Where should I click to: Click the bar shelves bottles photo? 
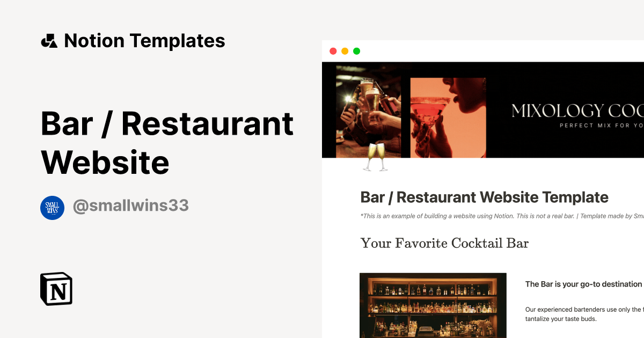(433, 305)
